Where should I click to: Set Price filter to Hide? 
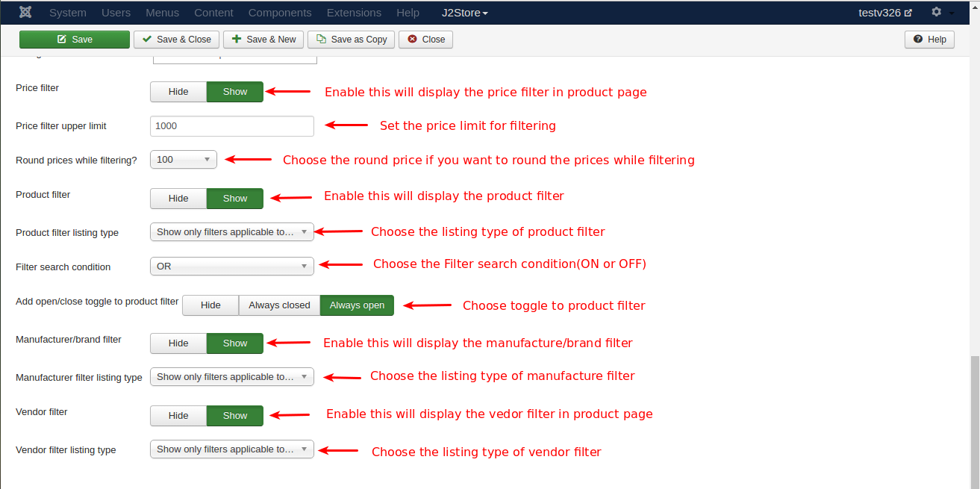[178, 92]
